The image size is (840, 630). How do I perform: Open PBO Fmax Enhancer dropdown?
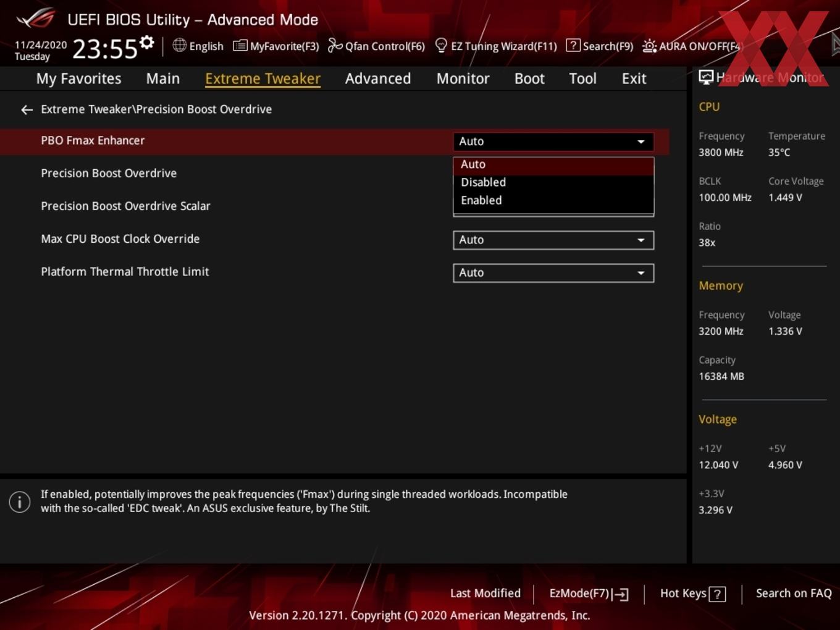553,141
